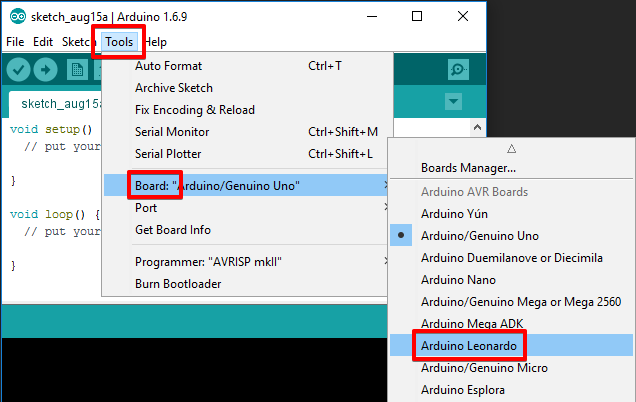The image size is (636, 402).
Task: Click the void setup() code line
Action: (51, 129)
